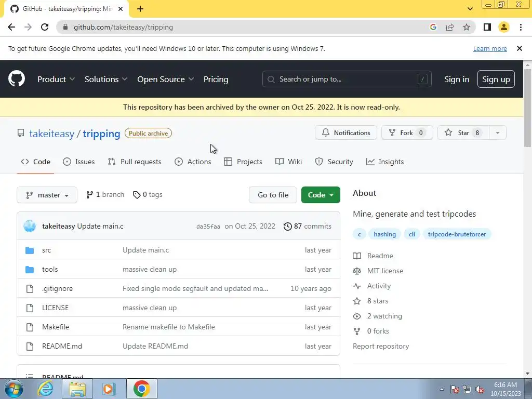Open Chrome tab search chevron
Image resolution: width=532 pixels, height=399 pixels.
[x=470, y=9]
